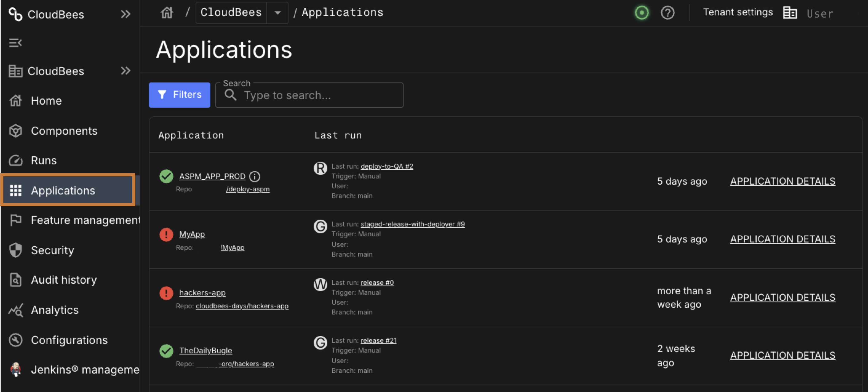Viewport: 868px width, 392px height.
Task: Select the Components sidebar icon
Action: pos(15,131)
